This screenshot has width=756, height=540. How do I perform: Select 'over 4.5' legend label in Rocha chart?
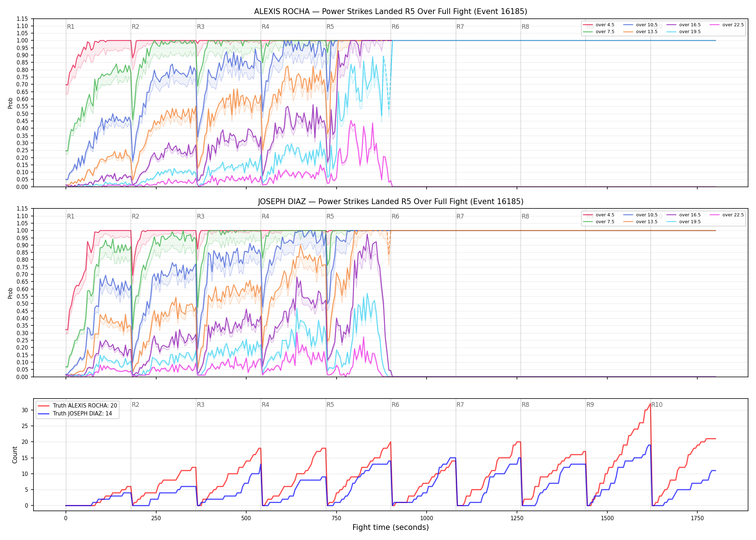[x=605, y=25]
